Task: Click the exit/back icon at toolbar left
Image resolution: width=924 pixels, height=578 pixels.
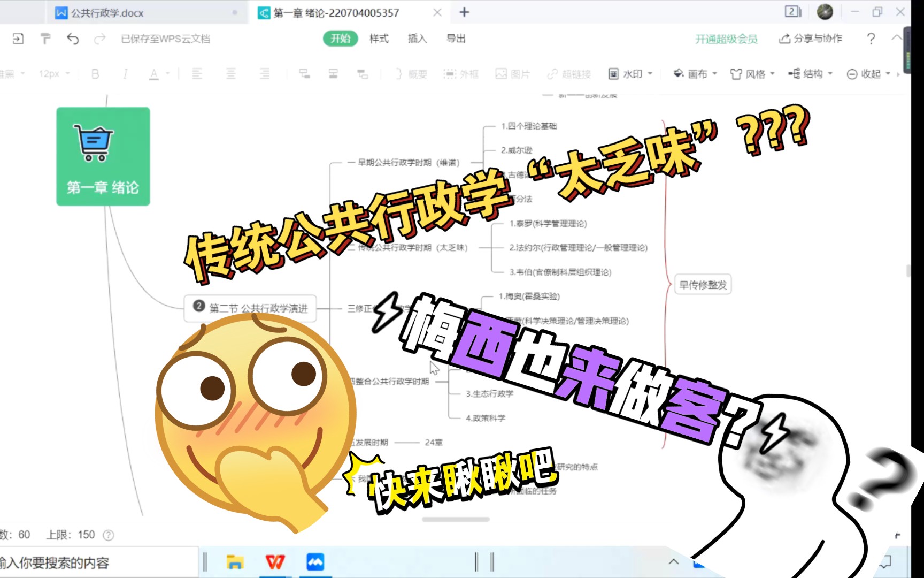Action: (x=18, y=39)
